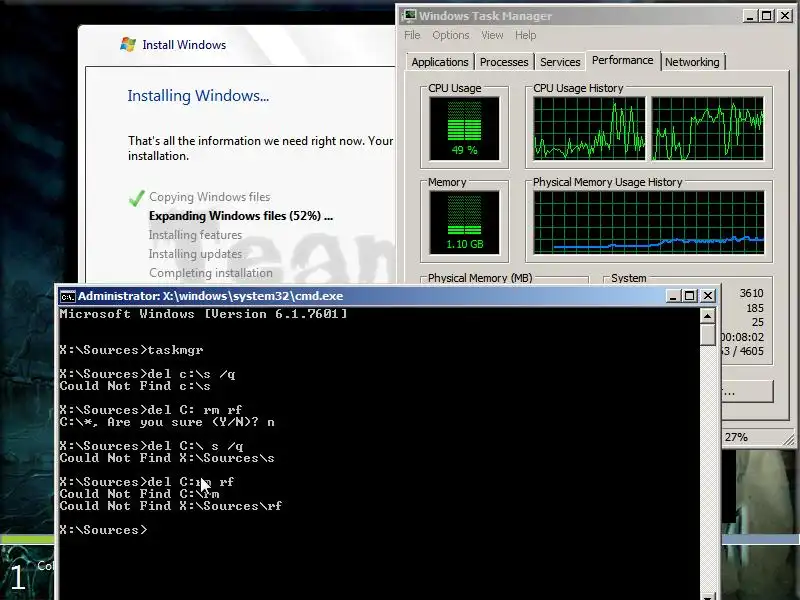Switch to the Networking tab
Screen dimensions: 800x600
click(692, 62)
